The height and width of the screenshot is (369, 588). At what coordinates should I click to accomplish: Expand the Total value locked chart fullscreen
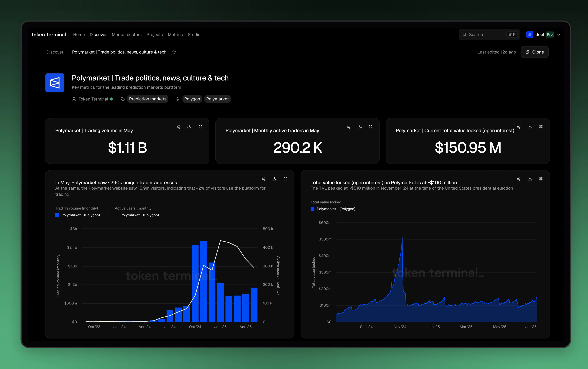tap(541, 179)
